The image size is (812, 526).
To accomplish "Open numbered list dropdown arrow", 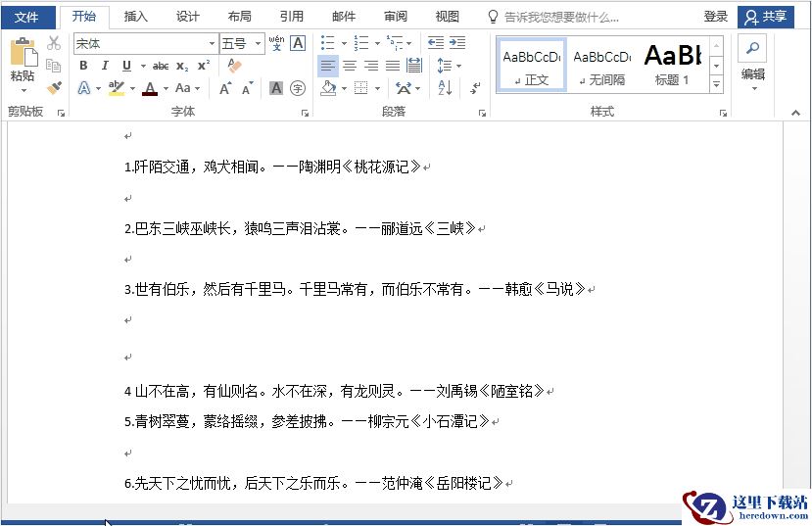I will pyautogui.click(x=377, y=43).
